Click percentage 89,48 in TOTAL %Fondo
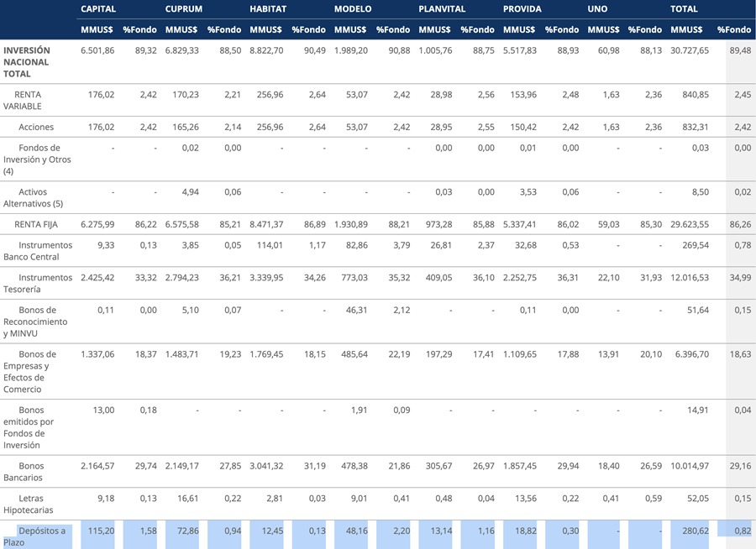756x549 pixels. coord(741,50)
